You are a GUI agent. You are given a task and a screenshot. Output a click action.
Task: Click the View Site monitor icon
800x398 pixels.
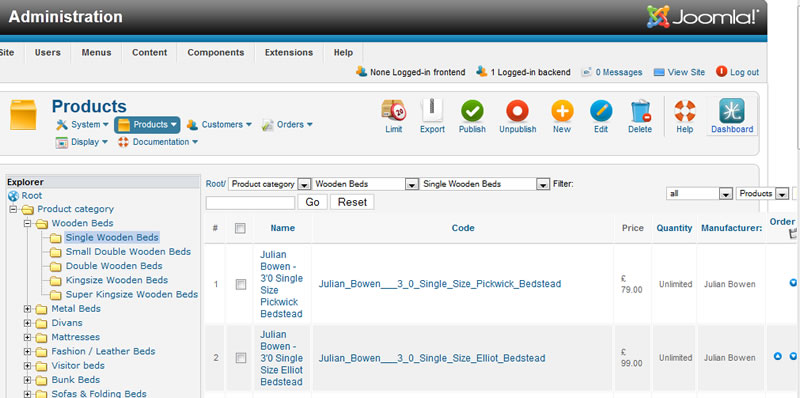tap(659, 72)
